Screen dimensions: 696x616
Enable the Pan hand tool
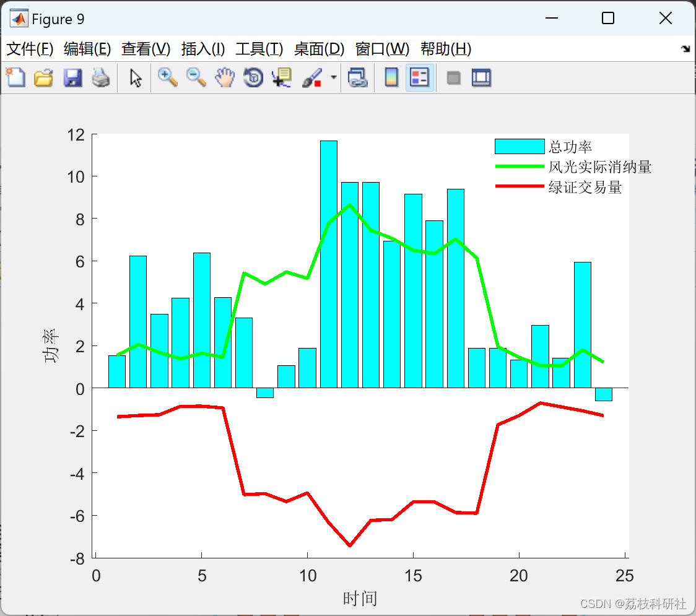(225, 77)
